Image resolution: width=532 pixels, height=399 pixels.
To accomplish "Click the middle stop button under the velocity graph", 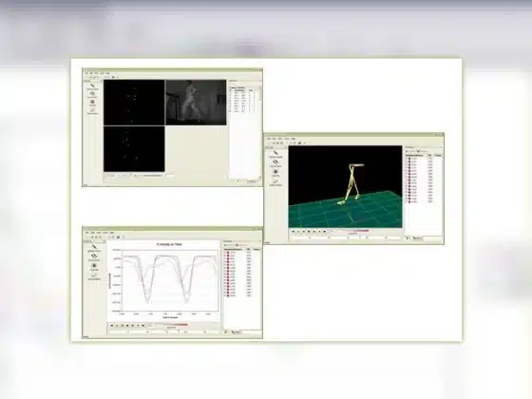I will [127, 325].
